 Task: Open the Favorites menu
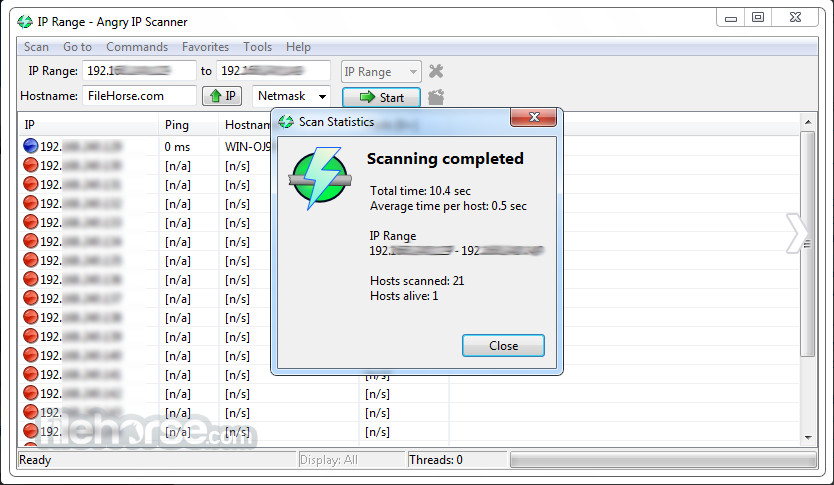205,47
